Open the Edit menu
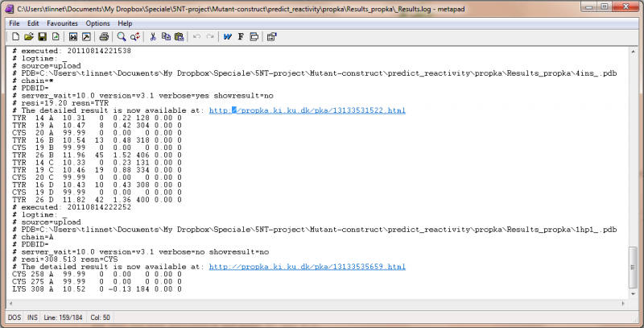This screenshot has width=644, height=328. pos(33,23)
